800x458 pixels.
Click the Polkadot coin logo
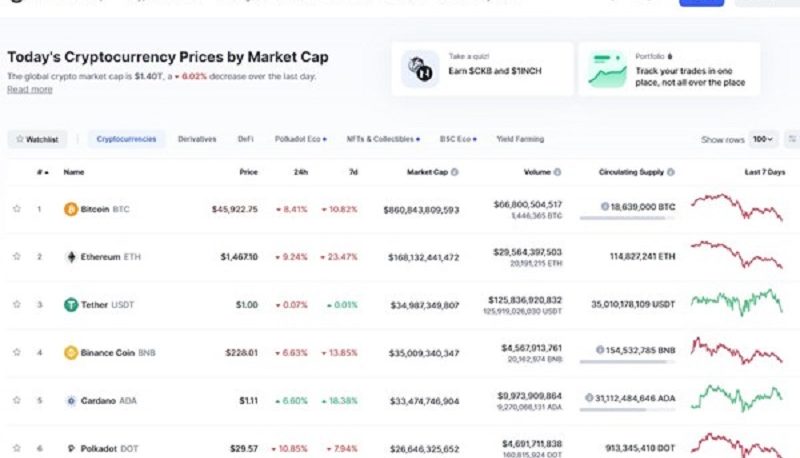pyautogui.click(x=71, y=448)
